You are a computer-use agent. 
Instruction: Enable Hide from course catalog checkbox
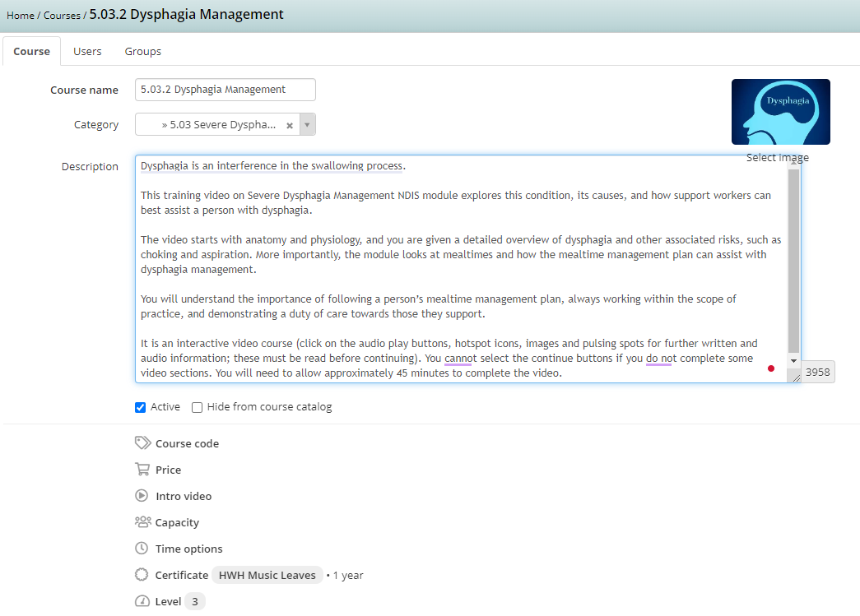(x=197, y=407)
